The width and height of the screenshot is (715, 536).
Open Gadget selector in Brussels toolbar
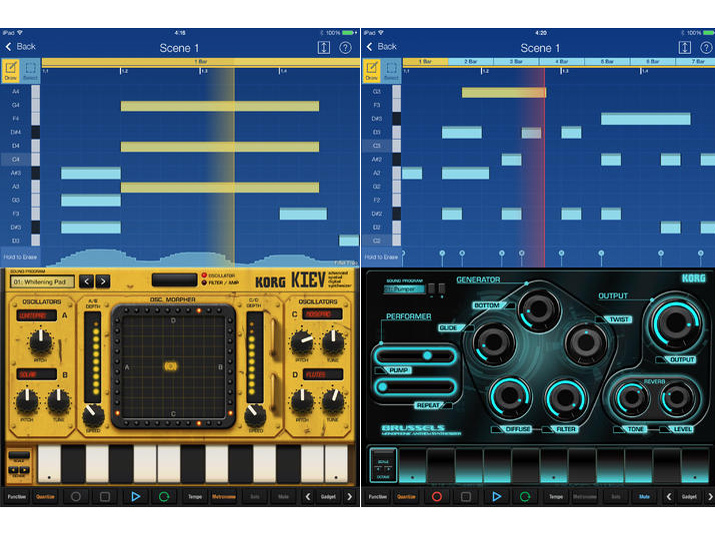(689, 497)
